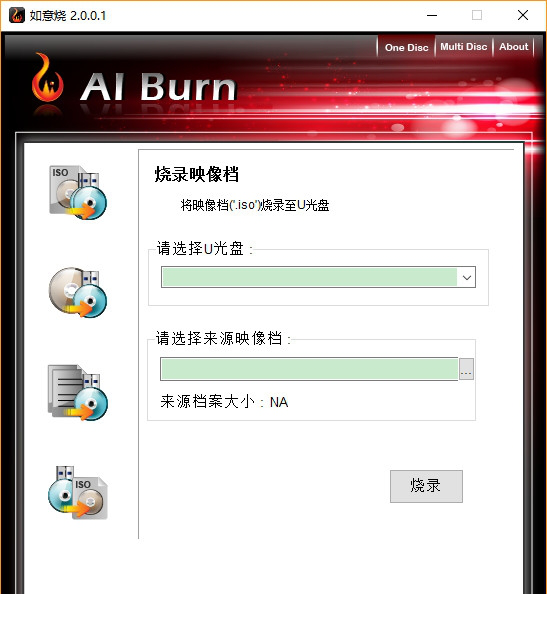
Task: Switch to the Multi Disc tab
Action: (464, 47)
